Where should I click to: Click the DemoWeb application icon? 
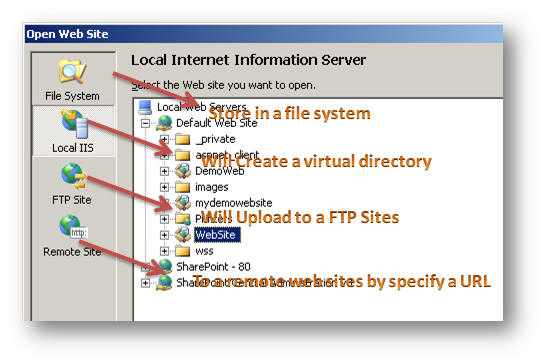[183, 171]
